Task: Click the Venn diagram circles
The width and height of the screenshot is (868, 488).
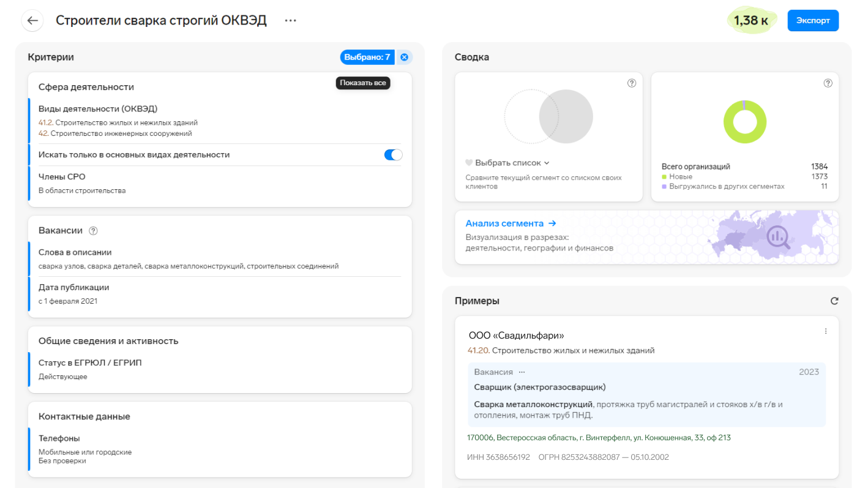Action: (x=548, y=116)
